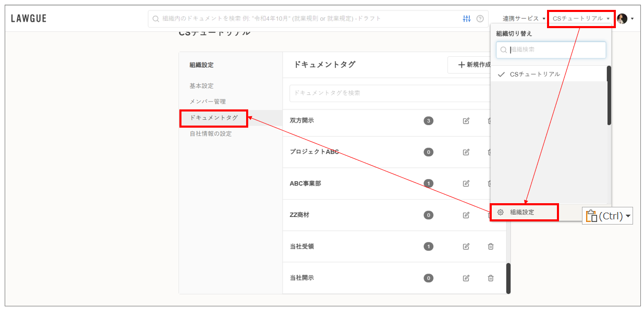The width and height of the screenshot is (644, 310).
Task: Edit the 当社開示 document tag
Action: 466,278
